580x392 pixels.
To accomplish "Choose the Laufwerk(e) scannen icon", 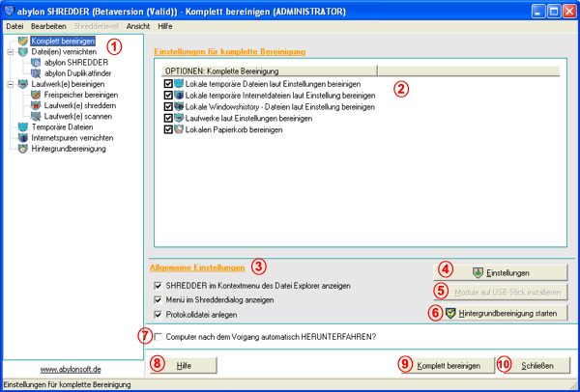I will click(36, 117).
